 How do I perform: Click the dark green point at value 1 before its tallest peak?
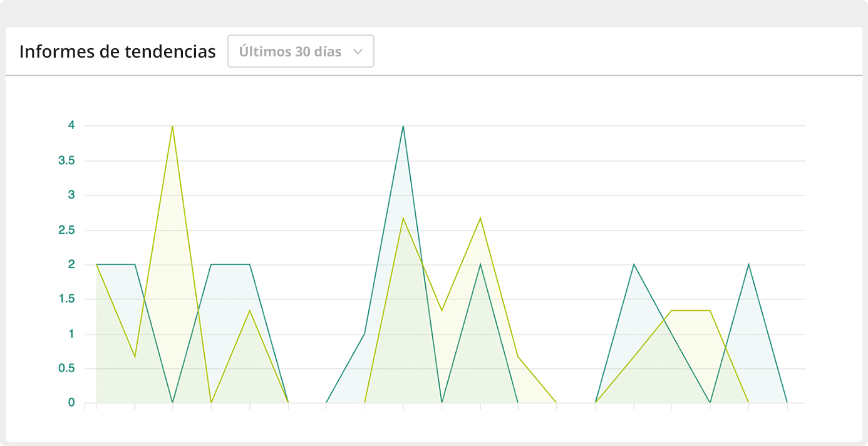click(364, 333)
